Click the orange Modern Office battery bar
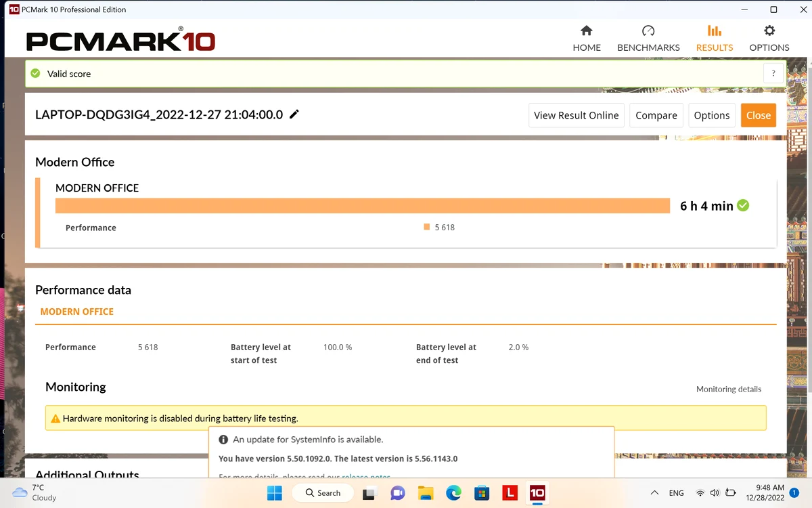The height and width of the screenshot is (508, 812). (x=363, y=206)
